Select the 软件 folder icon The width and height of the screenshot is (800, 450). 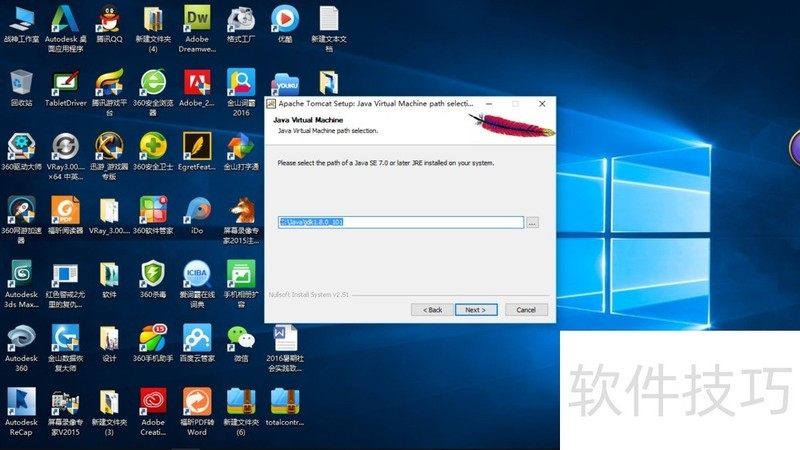click(109, 274)
